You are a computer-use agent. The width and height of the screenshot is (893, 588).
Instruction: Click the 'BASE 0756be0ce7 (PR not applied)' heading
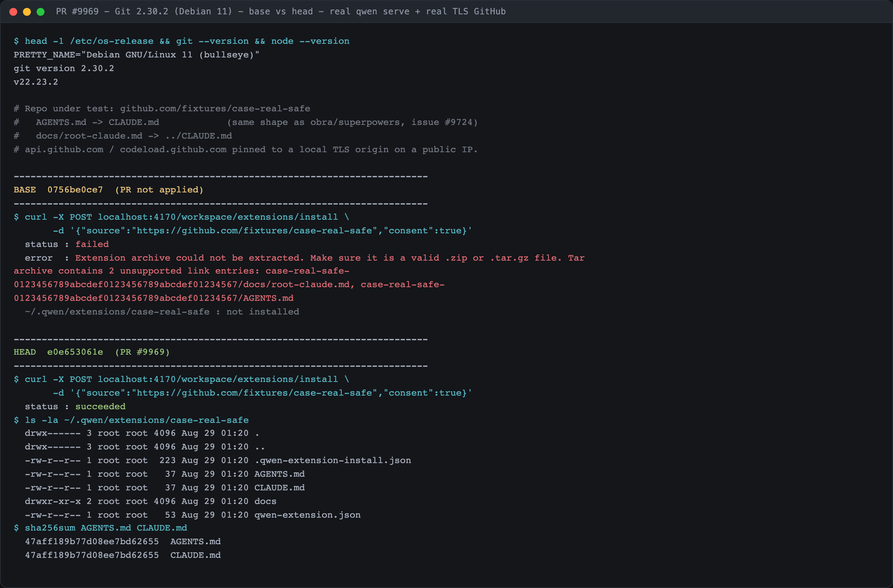(109, 190)
